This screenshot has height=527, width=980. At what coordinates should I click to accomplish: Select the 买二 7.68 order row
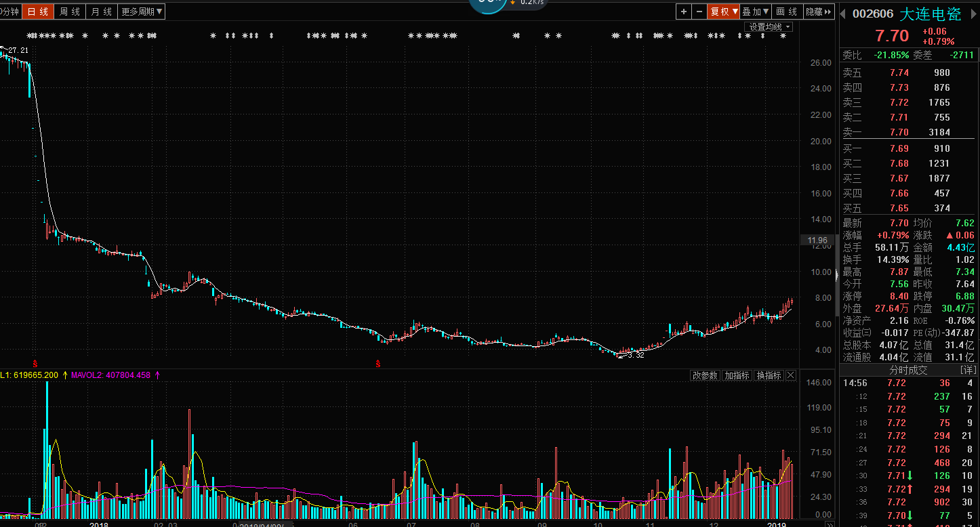point(909,163)
